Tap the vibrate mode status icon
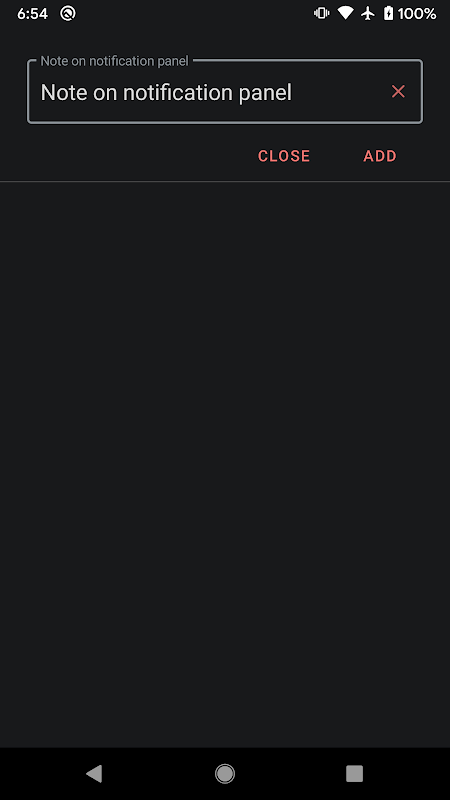450x800 pixels. [321, 14]
